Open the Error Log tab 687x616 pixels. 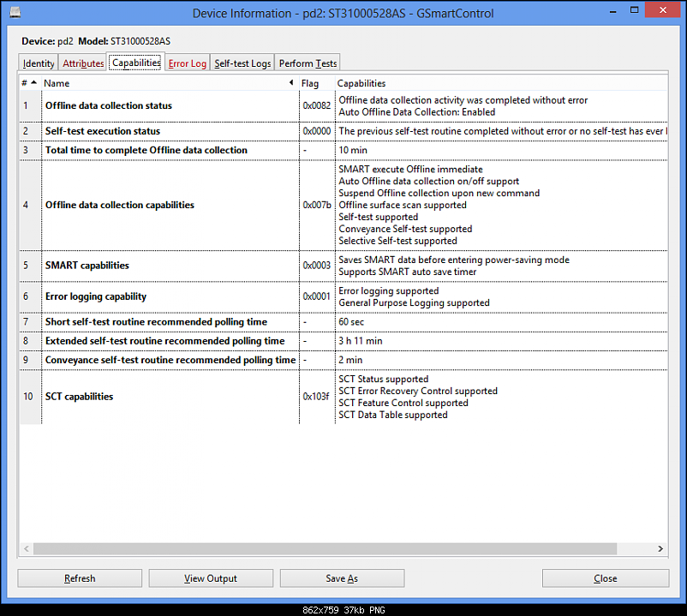[187, 63]
